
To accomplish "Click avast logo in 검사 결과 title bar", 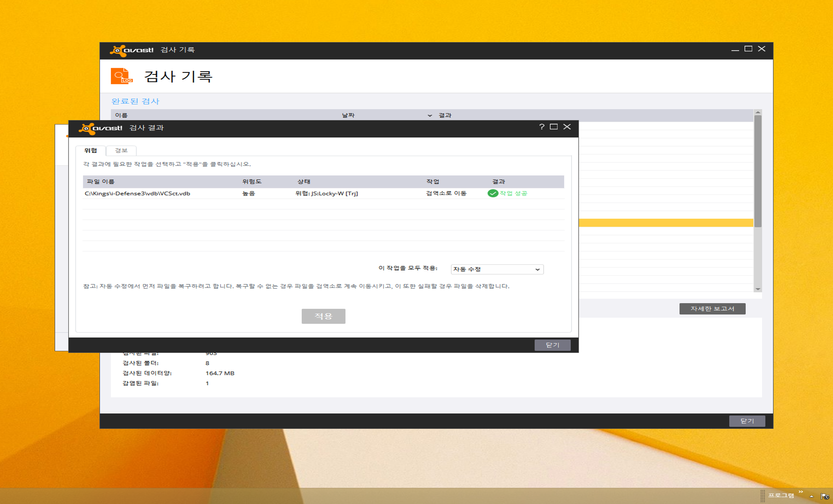I will pyautogui.click(x=100, y=128).
